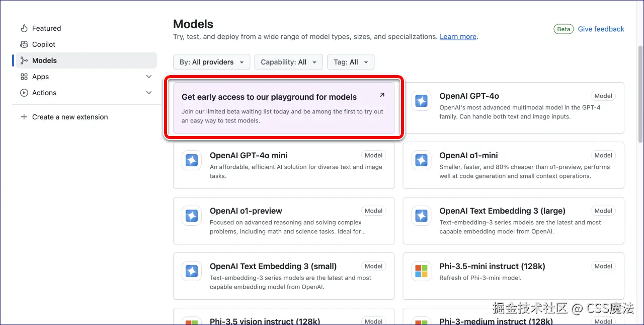This screenshot has height=325, width=644.
Task: Click the OpenAI GPT-4o model icon
Action: click(421, 101)
